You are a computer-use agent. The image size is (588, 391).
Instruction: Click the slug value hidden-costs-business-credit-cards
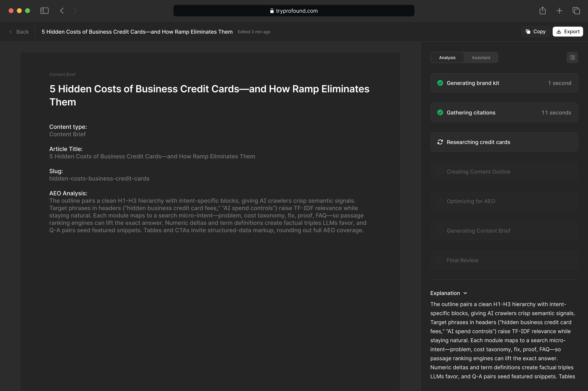click(99, 178)
